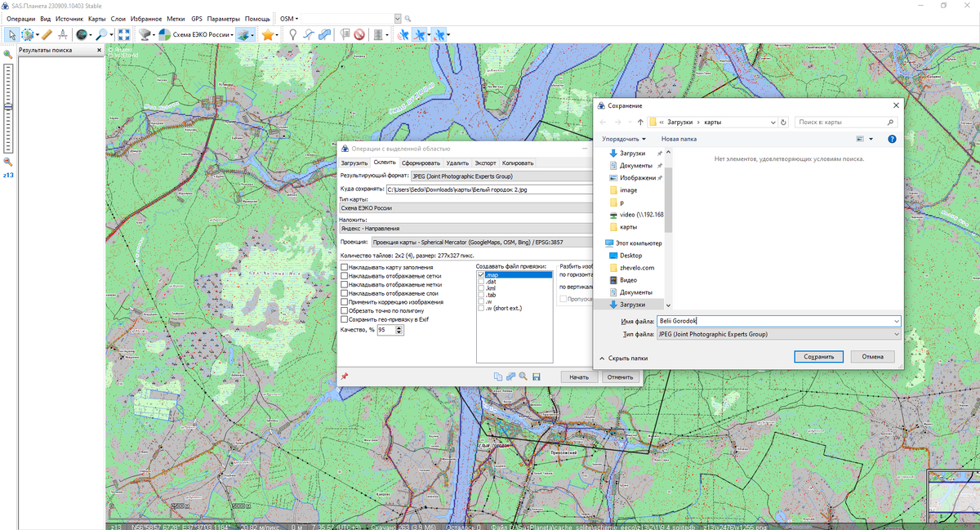
Task: Click the vertical map zoom slider
Action: [8, 106]
